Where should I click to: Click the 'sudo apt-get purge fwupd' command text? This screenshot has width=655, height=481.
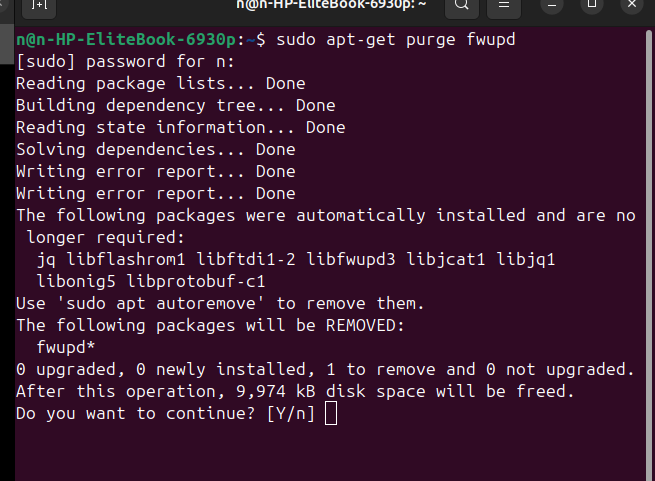[x=396, y=40]
